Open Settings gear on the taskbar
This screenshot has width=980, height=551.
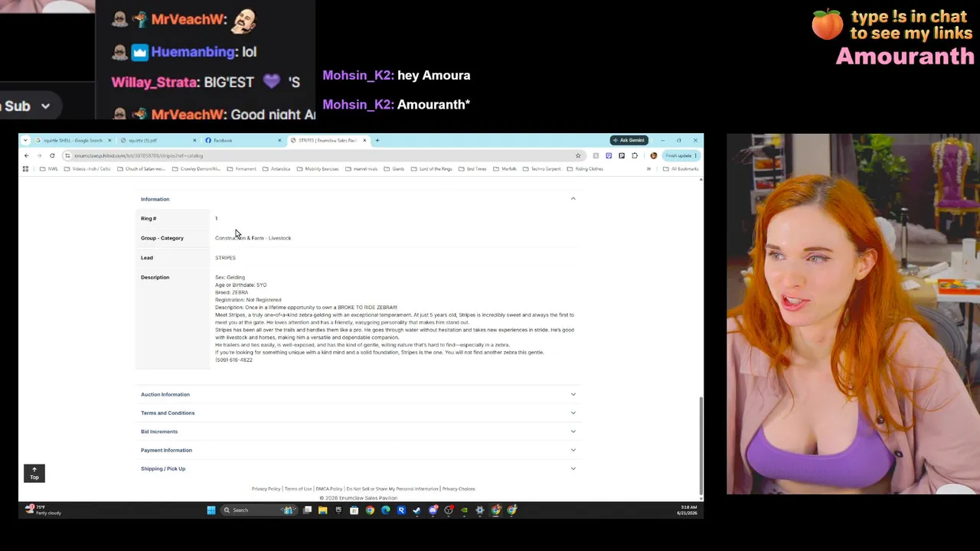(x=480, y=510)
